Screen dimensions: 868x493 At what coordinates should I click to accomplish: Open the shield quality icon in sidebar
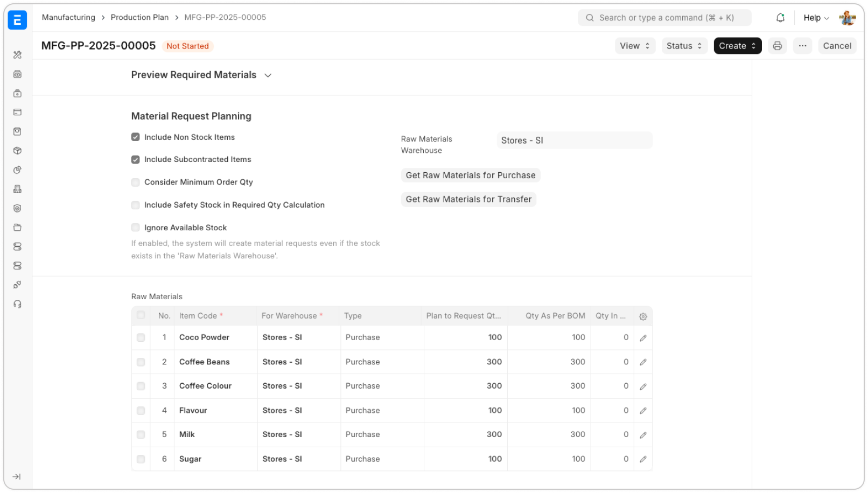pos(17,208)
